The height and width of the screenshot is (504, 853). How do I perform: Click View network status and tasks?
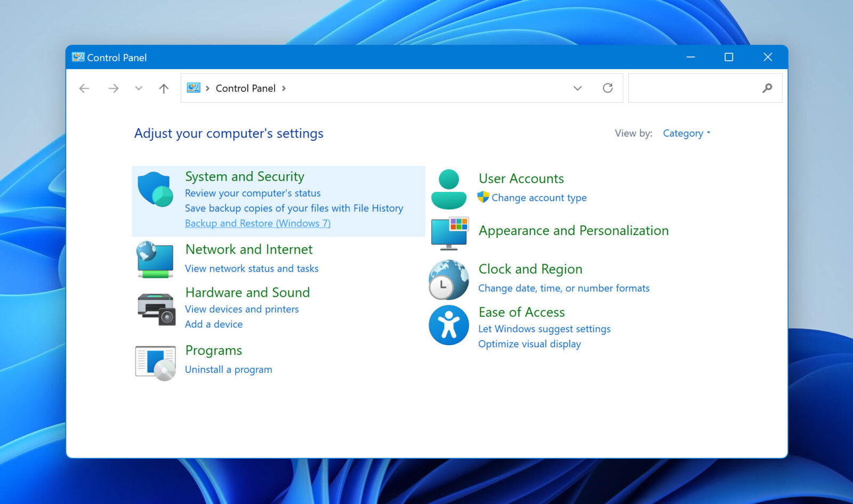252,269
